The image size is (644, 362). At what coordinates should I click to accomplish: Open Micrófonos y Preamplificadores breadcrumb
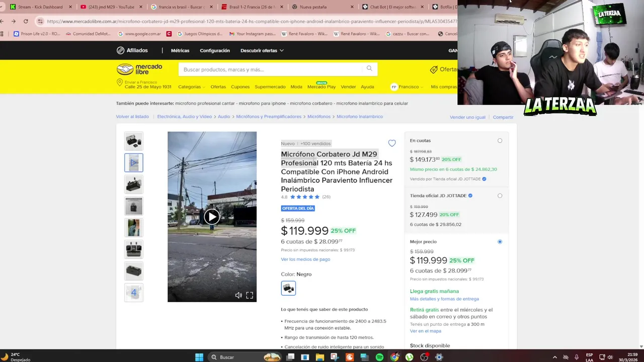click(269, 117)
